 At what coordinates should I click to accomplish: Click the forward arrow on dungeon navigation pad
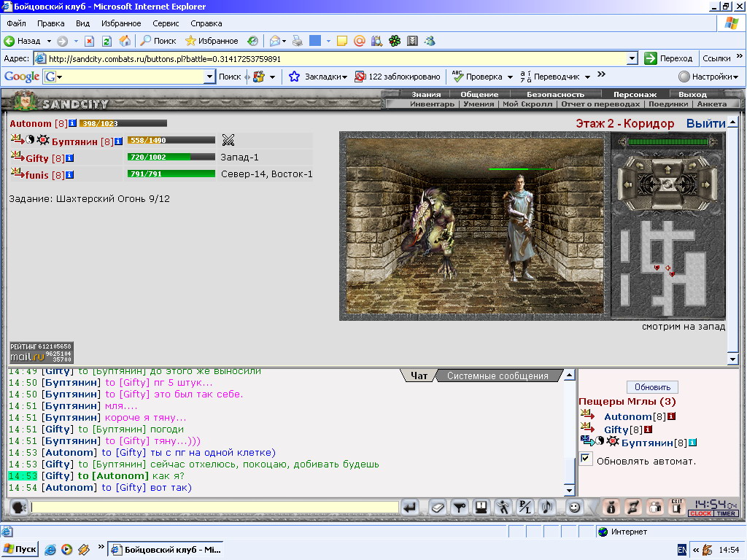[667, 169]
